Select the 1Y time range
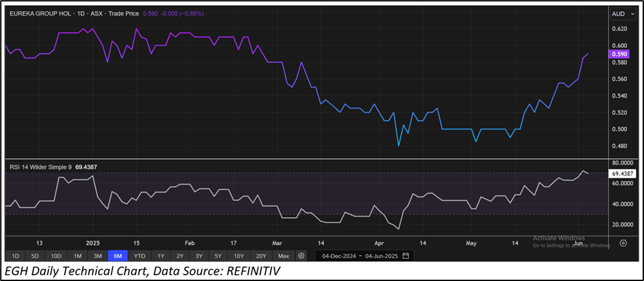The width and height of the screenshot is (644, 281). coord(161,256)
